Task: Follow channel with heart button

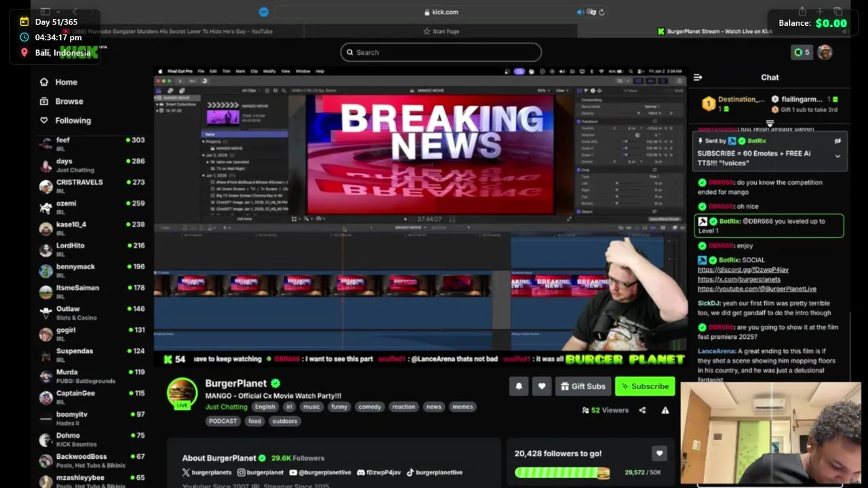Action: (541, 386)
